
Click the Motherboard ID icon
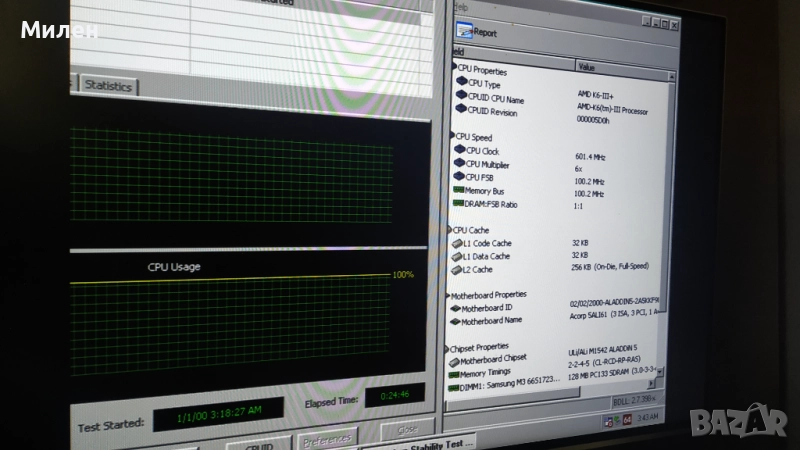pos(454,309)
